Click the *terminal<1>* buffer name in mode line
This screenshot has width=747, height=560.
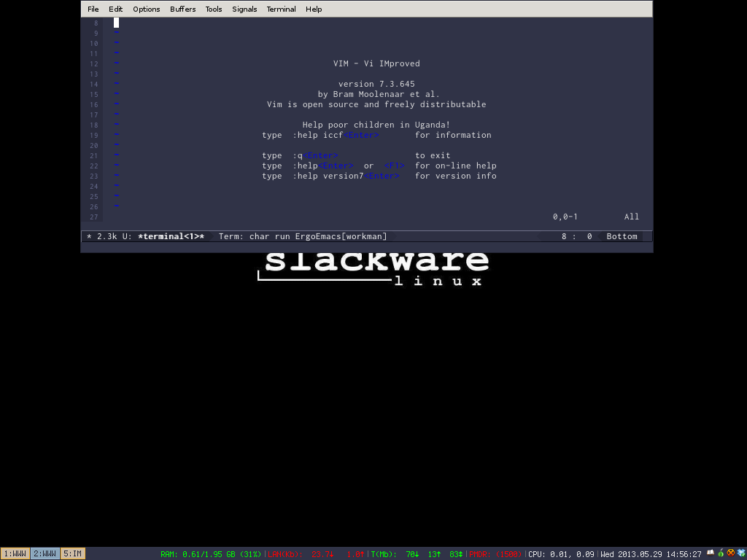[171, 236]
